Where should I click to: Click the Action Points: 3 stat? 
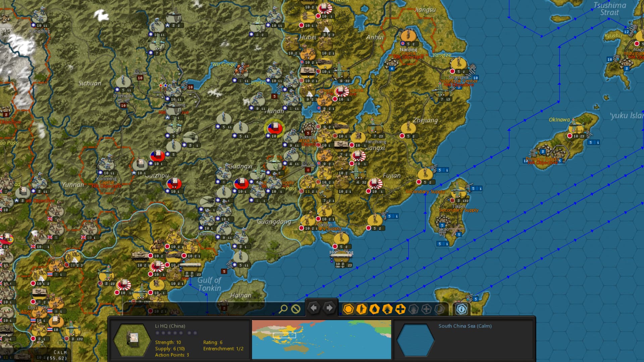pos(172,355)
